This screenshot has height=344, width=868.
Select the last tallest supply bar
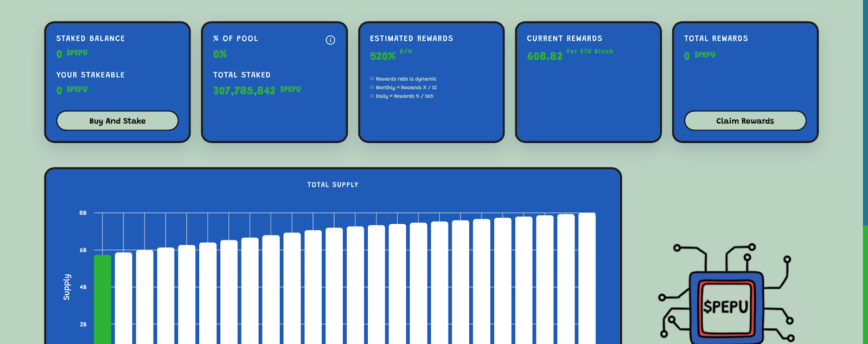587,278
